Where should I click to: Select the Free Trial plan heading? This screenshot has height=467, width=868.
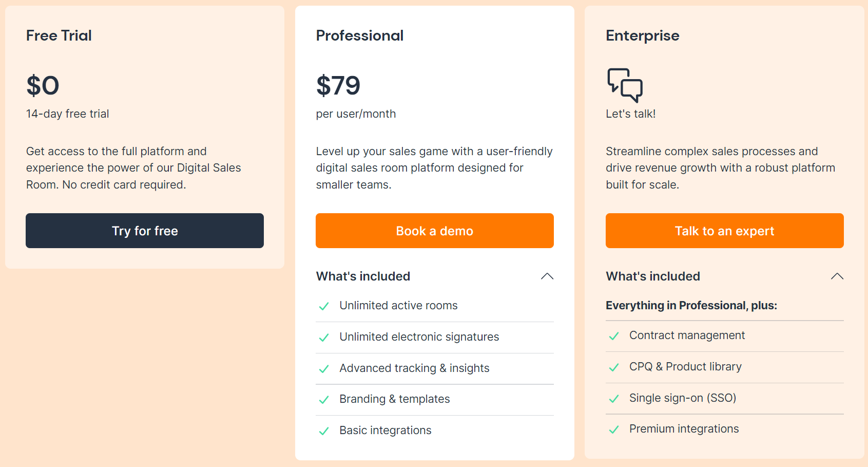tap(59, 35)
